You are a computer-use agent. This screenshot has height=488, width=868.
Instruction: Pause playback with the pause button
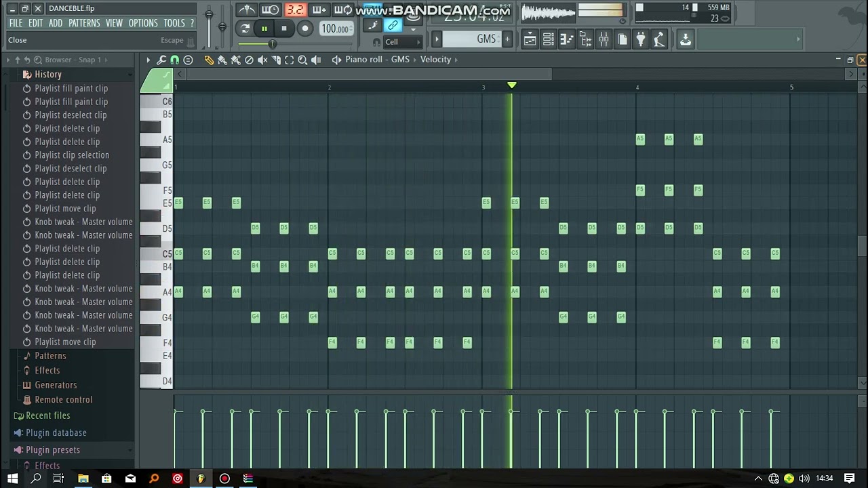point(264,28)
